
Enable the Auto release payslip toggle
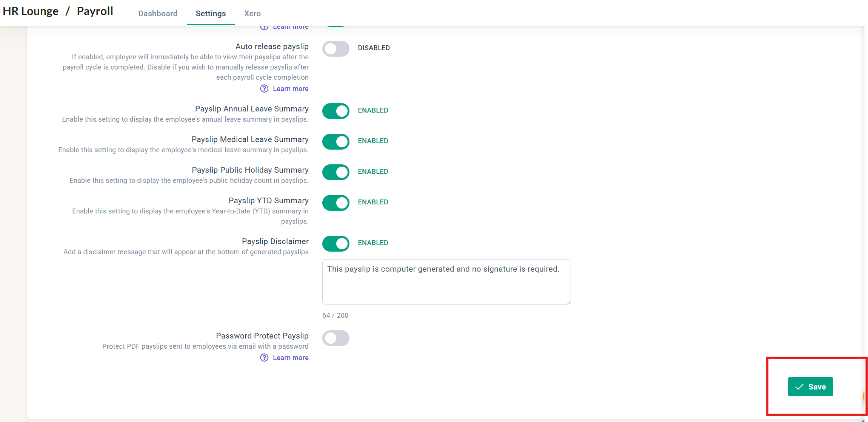click(x=336, y=49)
